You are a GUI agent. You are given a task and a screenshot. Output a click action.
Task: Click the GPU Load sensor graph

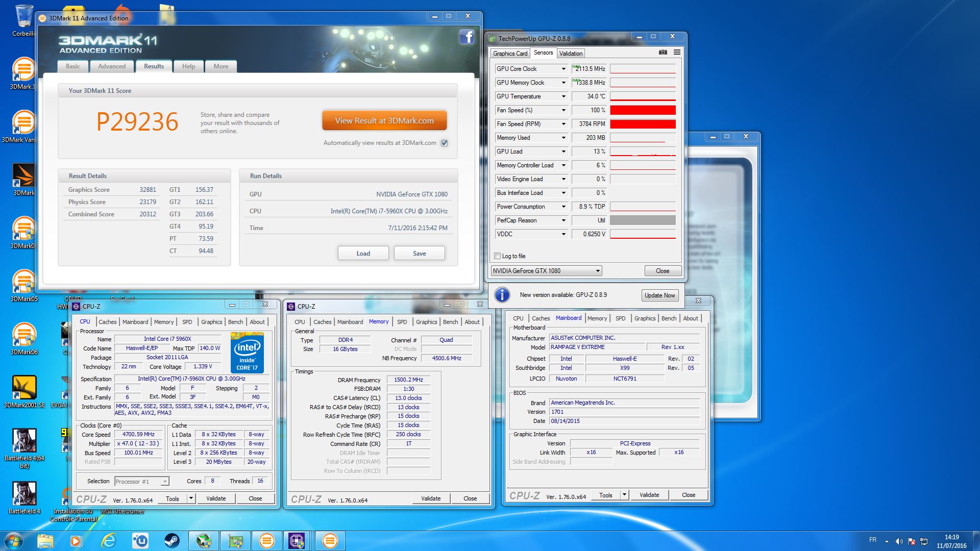pos(643,152)
